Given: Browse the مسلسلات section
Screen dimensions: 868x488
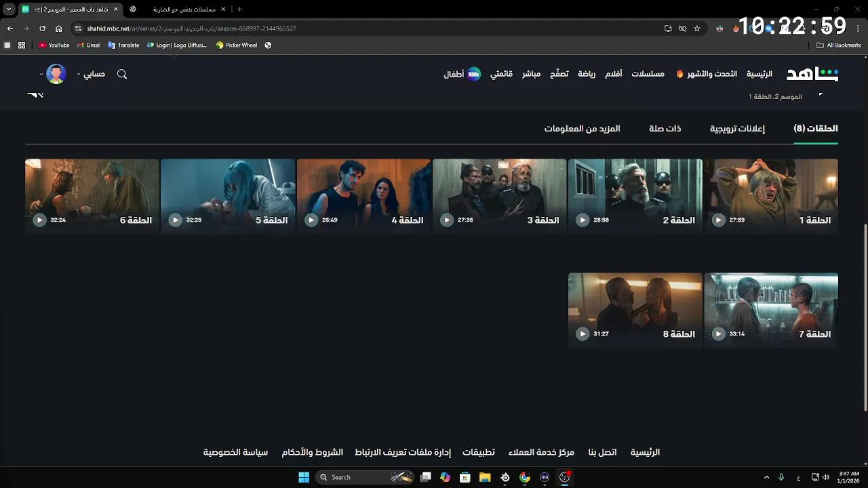Looking at the screenshot, I should click(x=648, y=74).
